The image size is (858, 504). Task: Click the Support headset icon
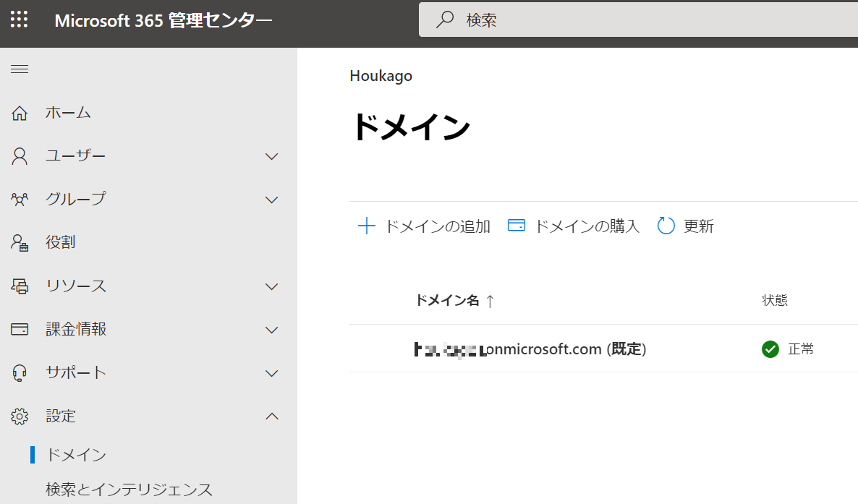(x=20, y=372)
